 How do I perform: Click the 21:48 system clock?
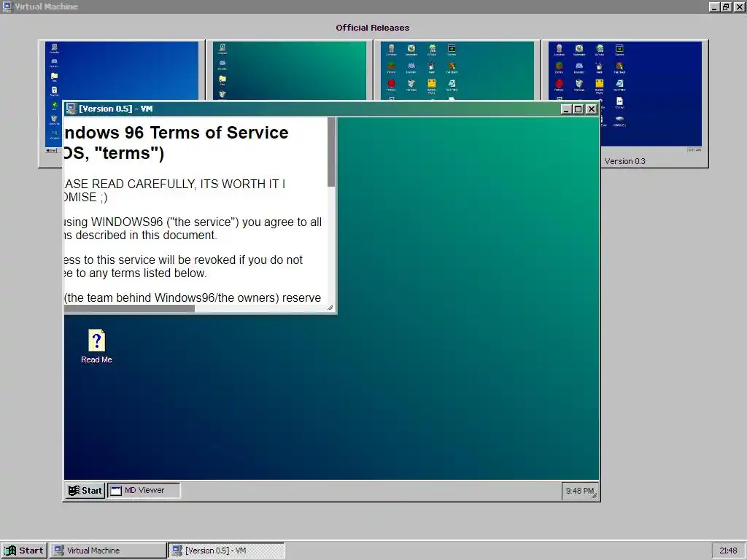(728, 551)
